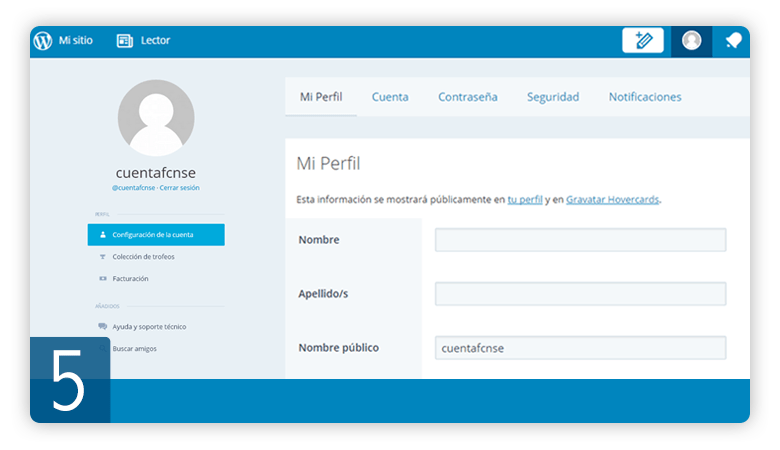Screen dimensions: 780x450
Task: Click the Cerrar sesión link
Action: point(180,188)
